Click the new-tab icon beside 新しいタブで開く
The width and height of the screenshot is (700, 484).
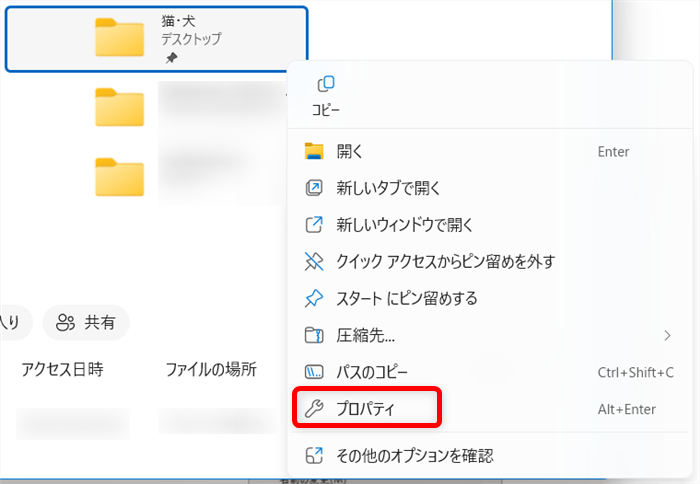[314, 188]
